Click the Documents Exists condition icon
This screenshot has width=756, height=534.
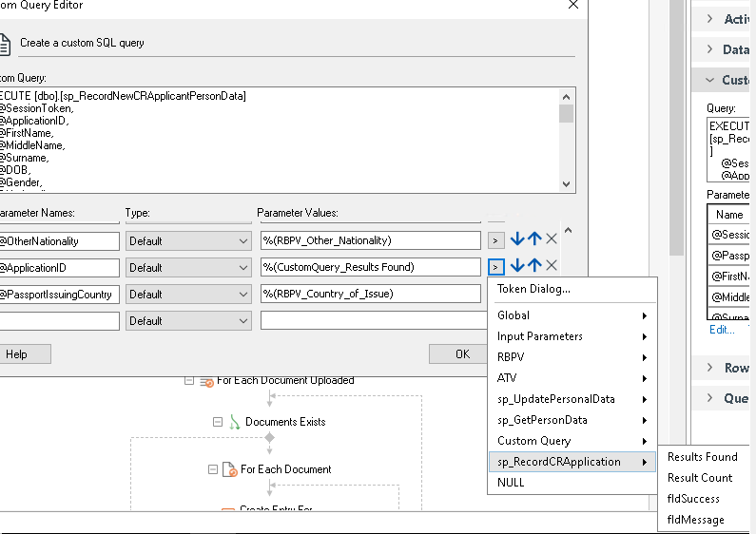(234, 422)
